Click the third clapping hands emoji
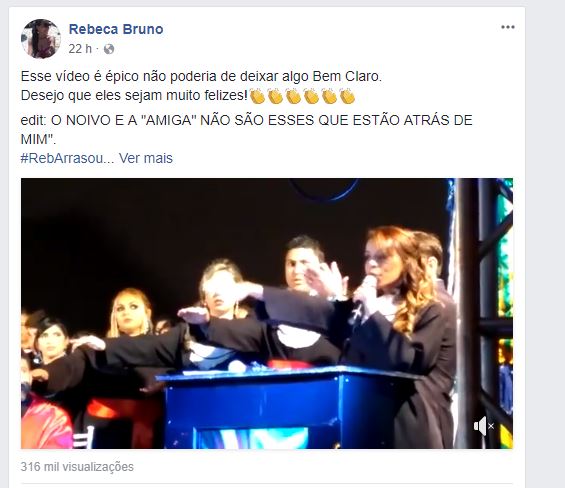This screenshot has width=565, height=488. coord(293,96)
